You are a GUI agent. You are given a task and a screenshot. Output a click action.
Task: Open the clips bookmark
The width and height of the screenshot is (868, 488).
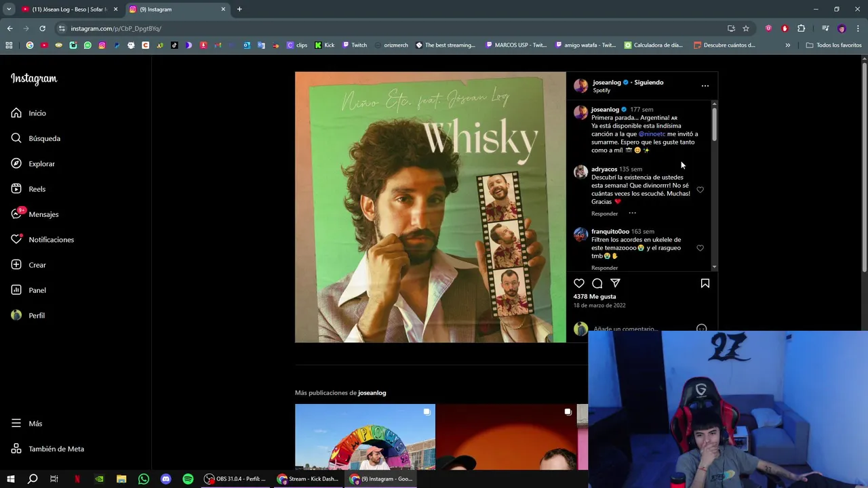click(x=297, y=45)
